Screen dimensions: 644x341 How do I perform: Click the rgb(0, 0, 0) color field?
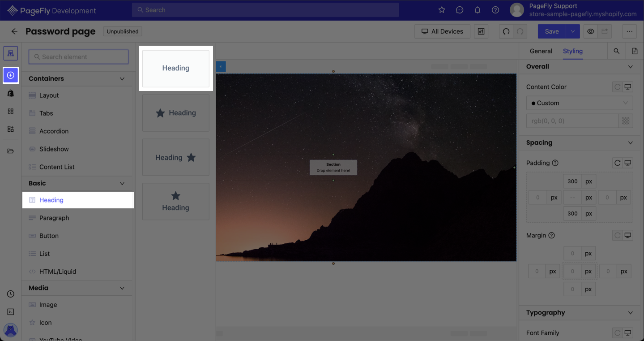point(572,121)
